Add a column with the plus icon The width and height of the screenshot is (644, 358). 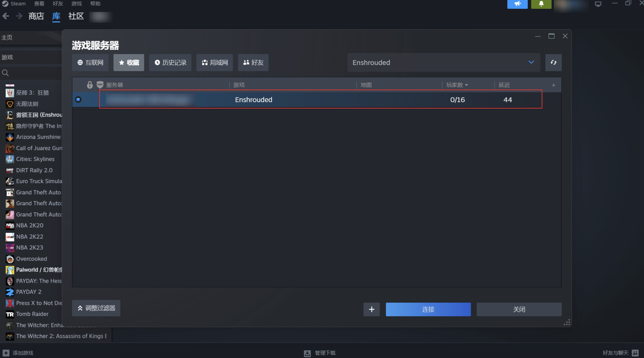553,85
